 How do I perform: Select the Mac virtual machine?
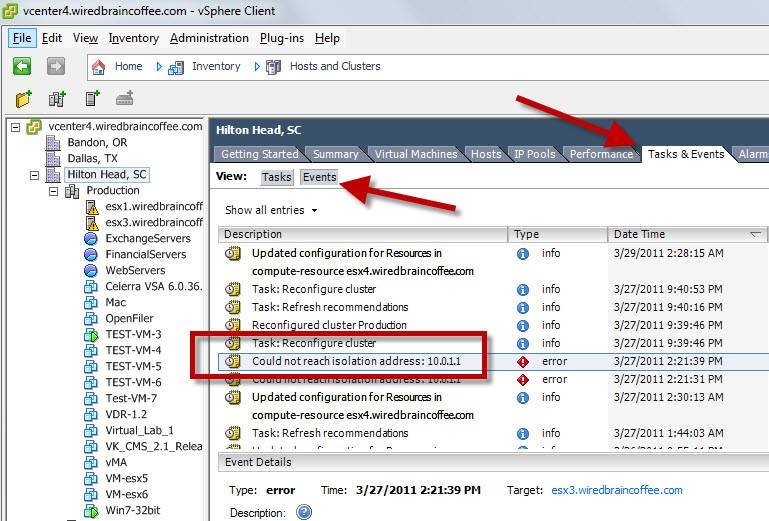(x=116, y=303)
